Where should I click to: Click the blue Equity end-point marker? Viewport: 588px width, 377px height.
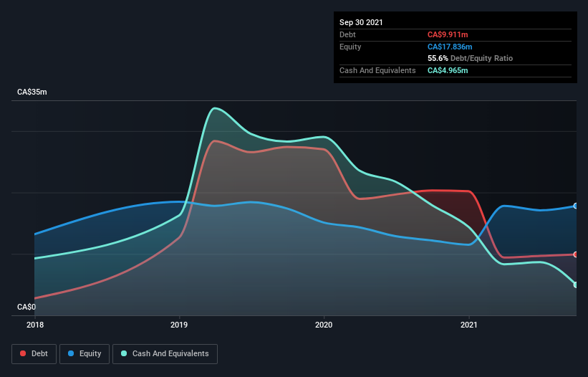click(x=576, y=206)
